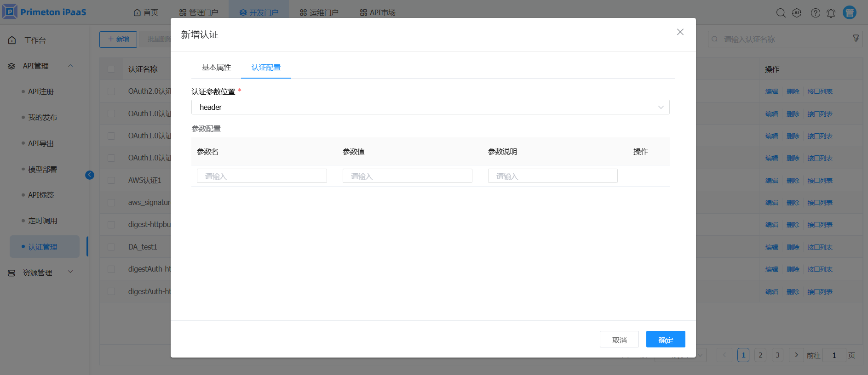The image size is (868, 375).
Task: Check the DA_test1 row checkbox
Action: (111, 247)
